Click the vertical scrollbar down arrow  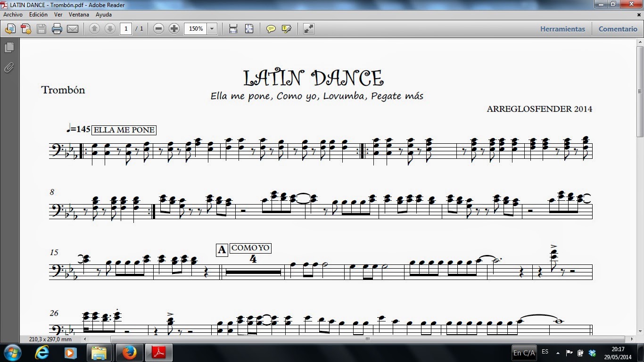pyautogui.click(x=640, y=331)
